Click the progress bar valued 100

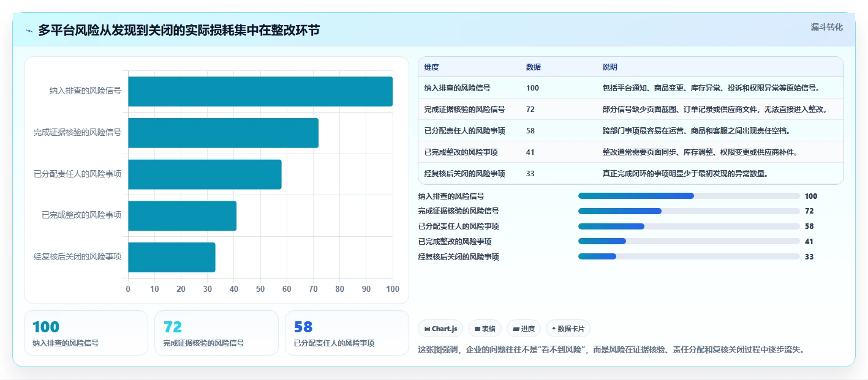[689, 196]
